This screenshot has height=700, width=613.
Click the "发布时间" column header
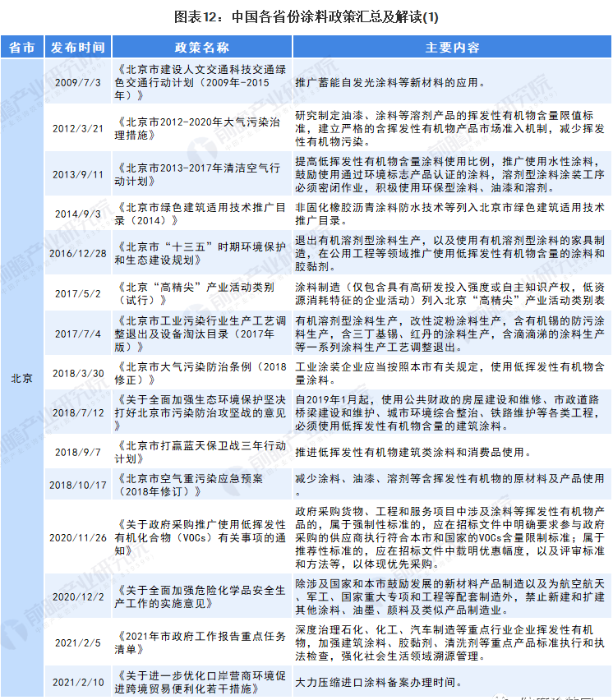[78, 48]
